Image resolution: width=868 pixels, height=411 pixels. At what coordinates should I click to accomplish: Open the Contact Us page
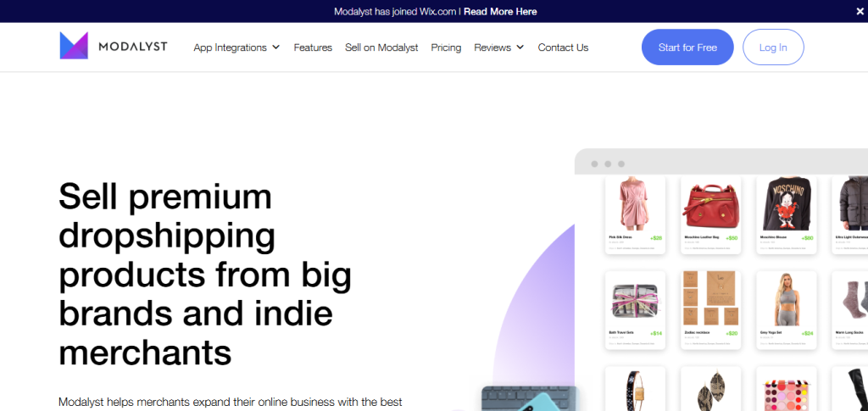(563, 47)
